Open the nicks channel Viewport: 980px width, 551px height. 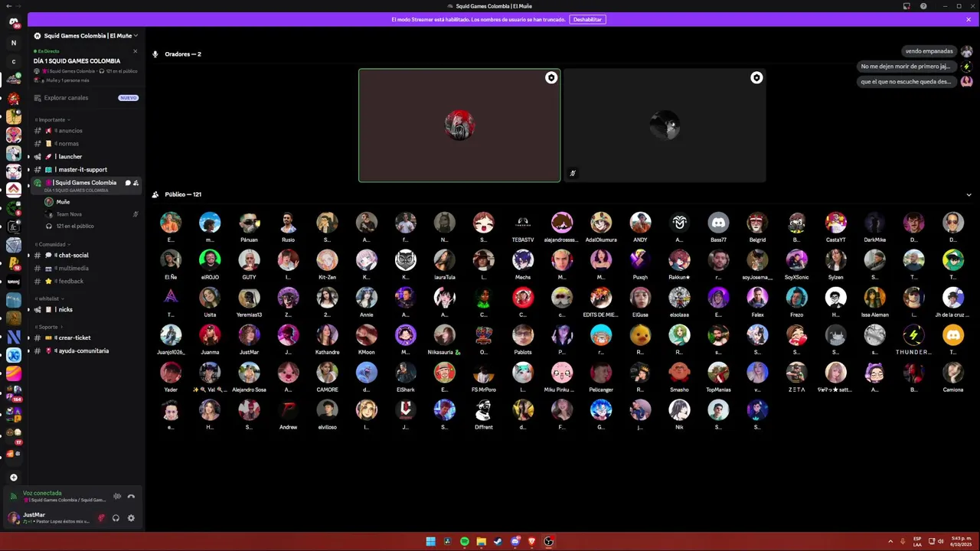pyautogui.click(x=85, y=310)
